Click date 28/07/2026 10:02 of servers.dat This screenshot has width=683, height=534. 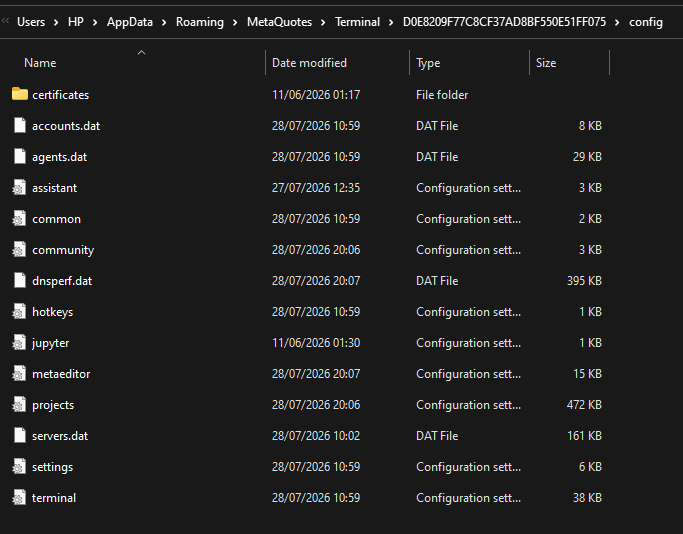316,436
